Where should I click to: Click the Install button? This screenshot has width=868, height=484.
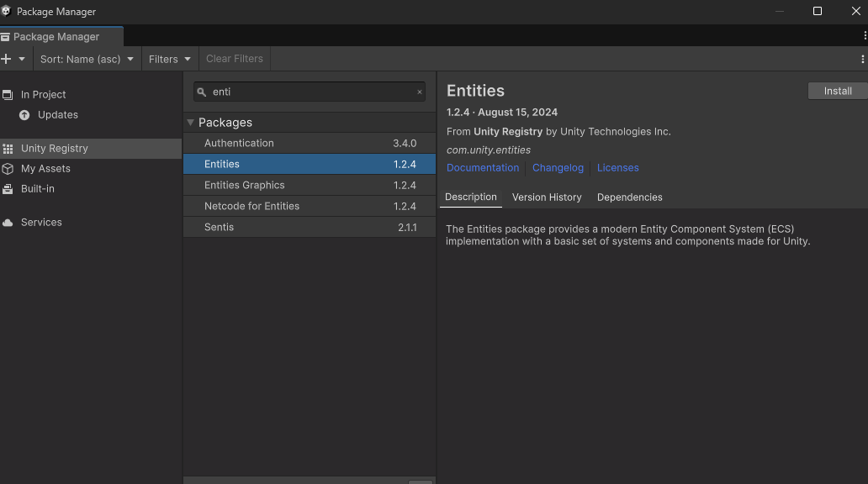838,91
